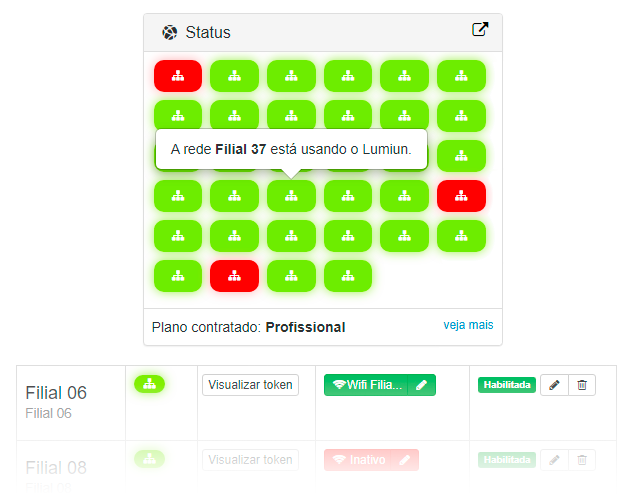Select the red network tile in the fourth row
The image size is (635, 500).
pyautogui.click(x=461, y=196)
